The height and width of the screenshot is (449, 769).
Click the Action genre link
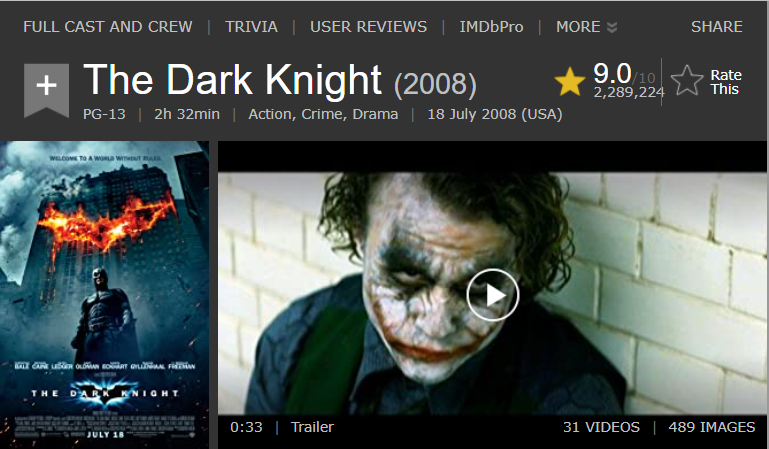point(271,114)
